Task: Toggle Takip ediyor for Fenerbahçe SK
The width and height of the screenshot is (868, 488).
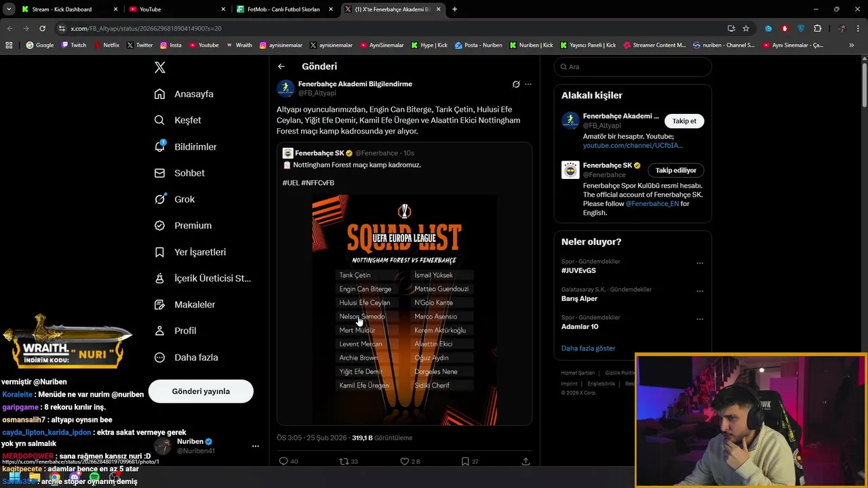Action: pyautogui.click(x=675, y=170)
